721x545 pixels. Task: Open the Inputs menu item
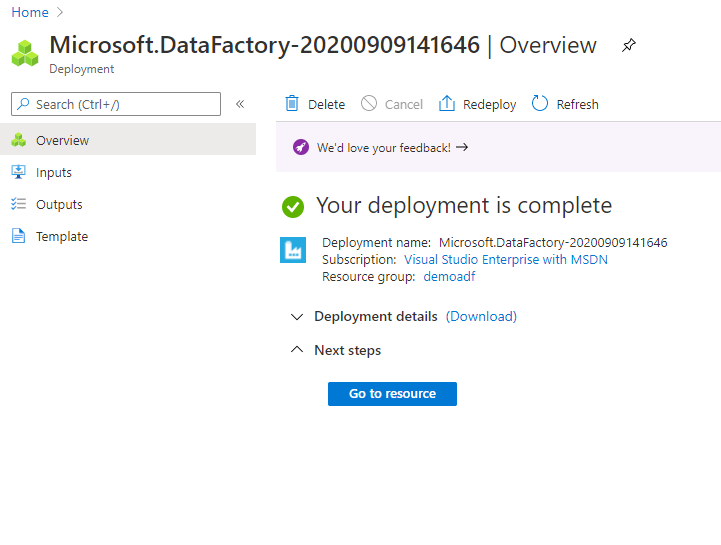(54, 173)
